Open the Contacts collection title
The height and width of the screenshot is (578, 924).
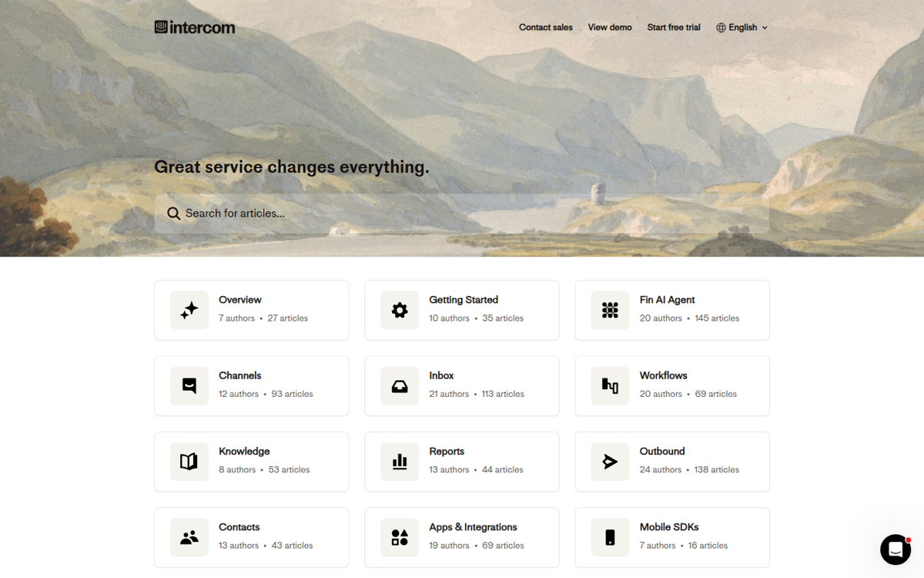[239, 527]
